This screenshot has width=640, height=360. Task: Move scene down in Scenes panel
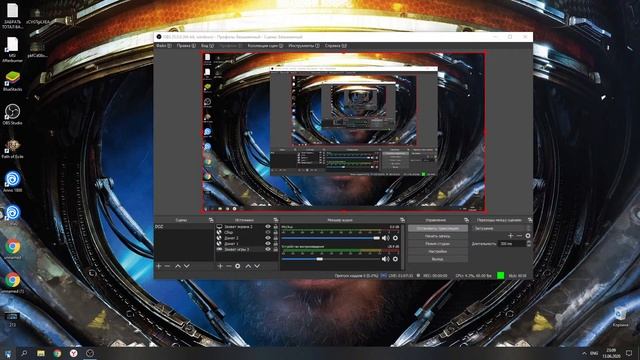point(187,266)
